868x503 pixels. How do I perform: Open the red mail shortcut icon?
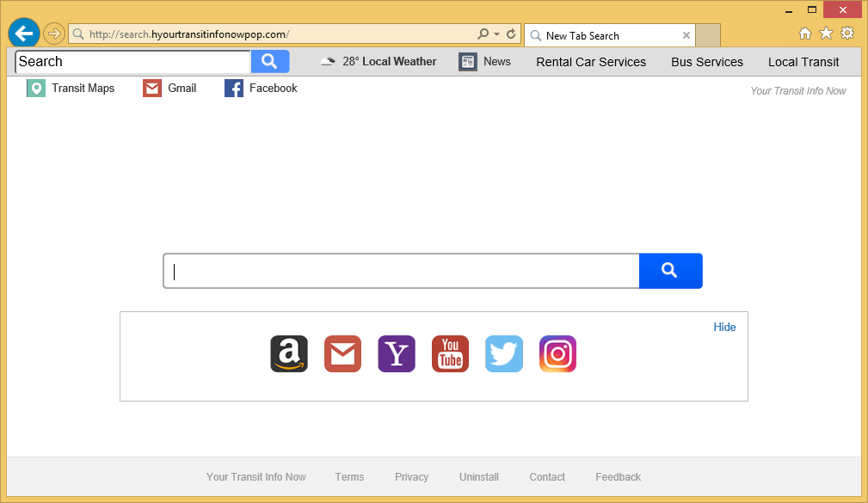(342, 353)
